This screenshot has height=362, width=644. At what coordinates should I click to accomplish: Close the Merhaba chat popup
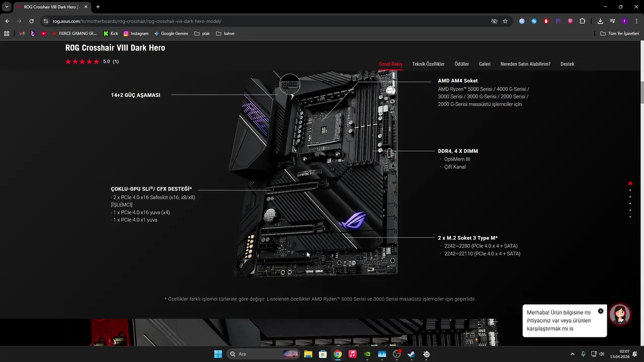(x=601, y=311)
